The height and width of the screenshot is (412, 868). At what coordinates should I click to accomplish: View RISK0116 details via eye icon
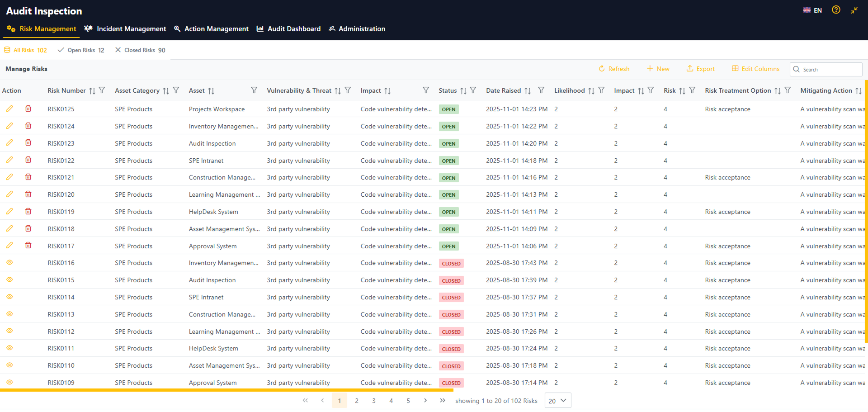[9, 263]
